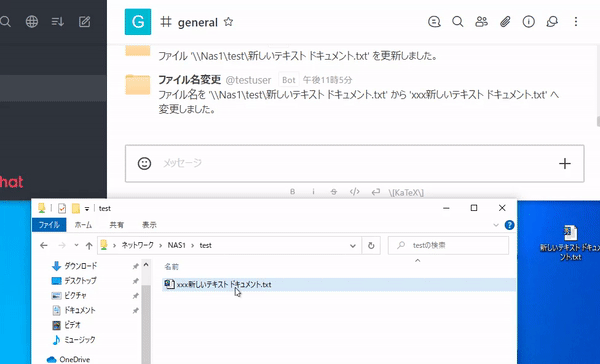Screen dimensions: 600x364
Task: Click plus button to attach content
Action: 565,163
